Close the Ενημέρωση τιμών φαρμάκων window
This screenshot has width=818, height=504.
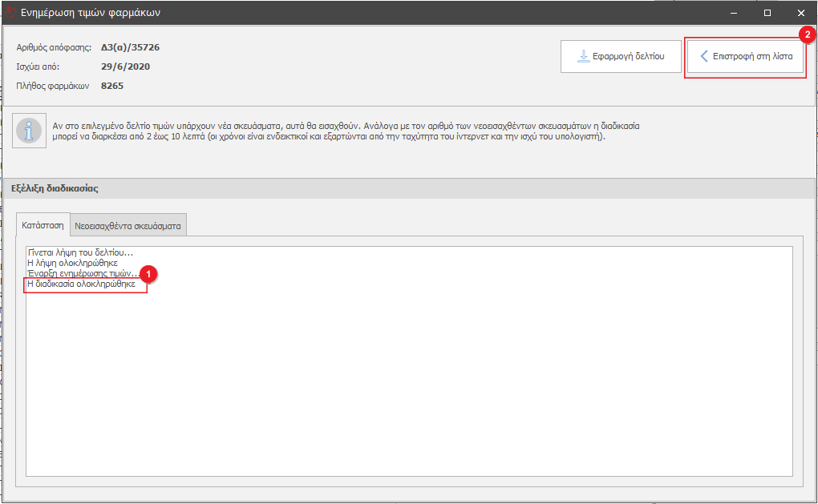pyautogui.click(x=800, y=13)
